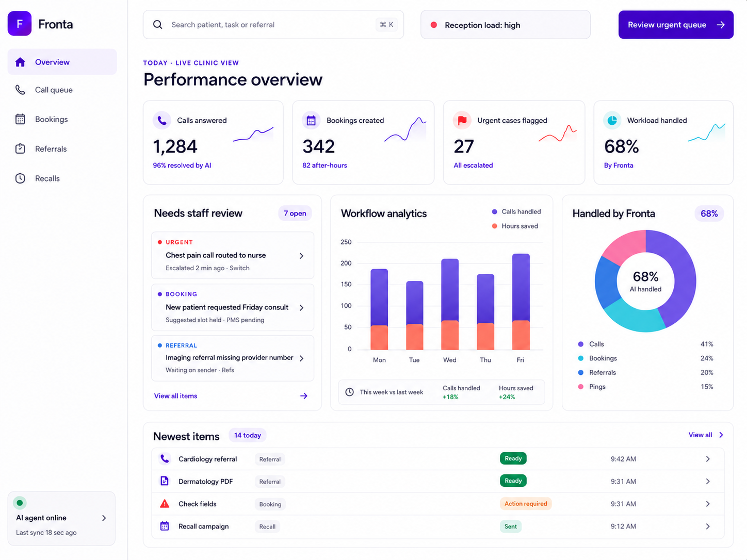Click the 14 today badge
Image resolution: width=747 pixels, height=560 pixels.
tap(248, 435)
